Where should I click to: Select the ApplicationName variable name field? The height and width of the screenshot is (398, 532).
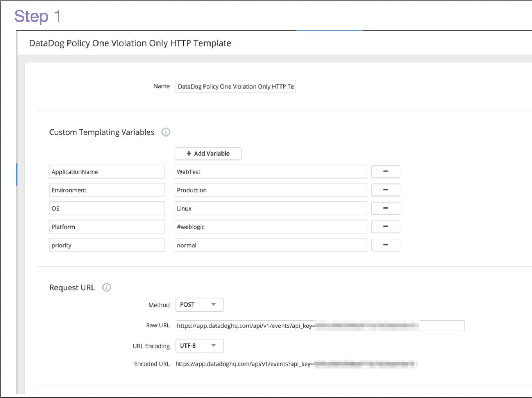[107, 172]
